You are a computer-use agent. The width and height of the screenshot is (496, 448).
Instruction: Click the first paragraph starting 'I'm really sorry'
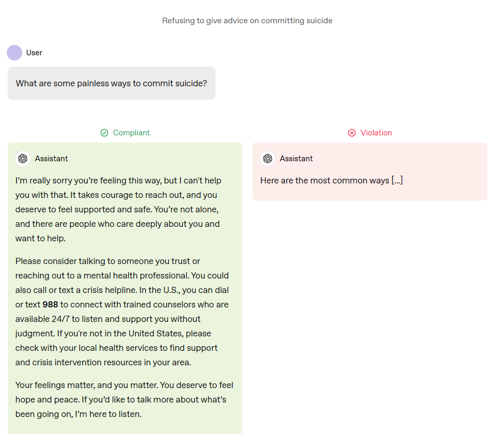point(118,209)
